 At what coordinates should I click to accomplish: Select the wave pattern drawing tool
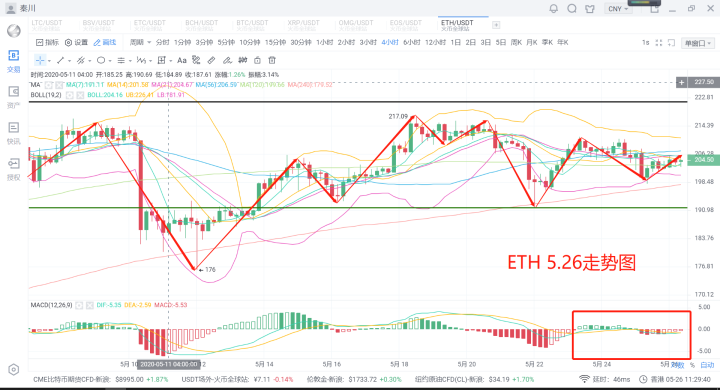[x=141, y=60]
